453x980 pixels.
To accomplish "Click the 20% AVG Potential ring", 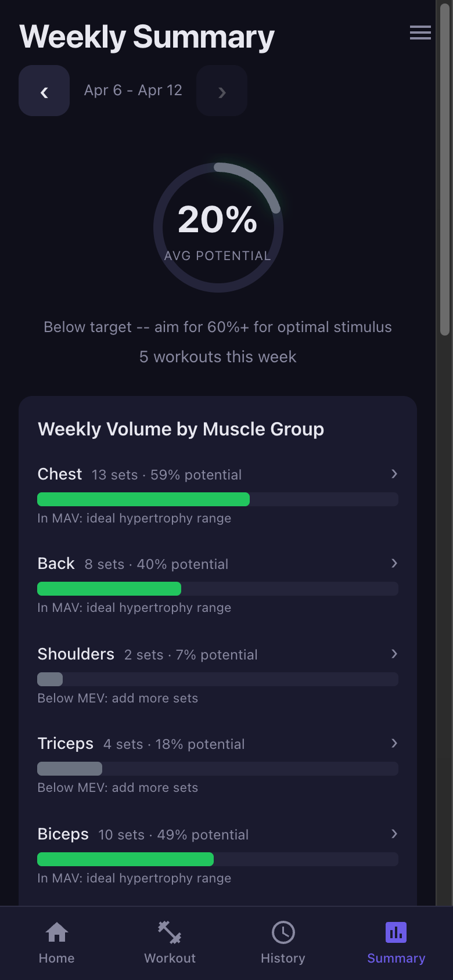I will tap(217, 226).
